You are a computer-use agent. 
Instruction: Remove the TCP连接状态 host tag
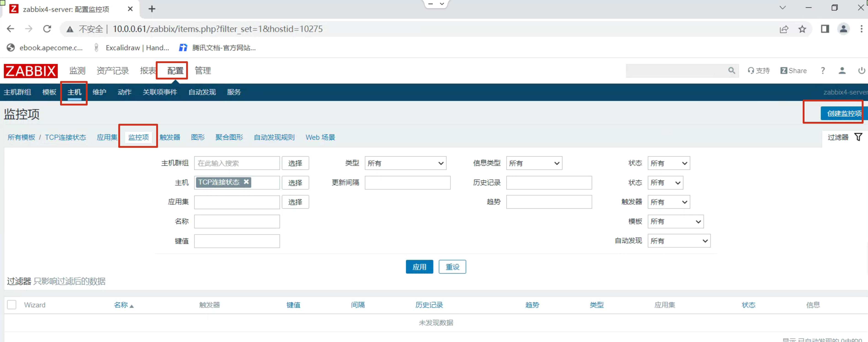[x=246, y=182]
